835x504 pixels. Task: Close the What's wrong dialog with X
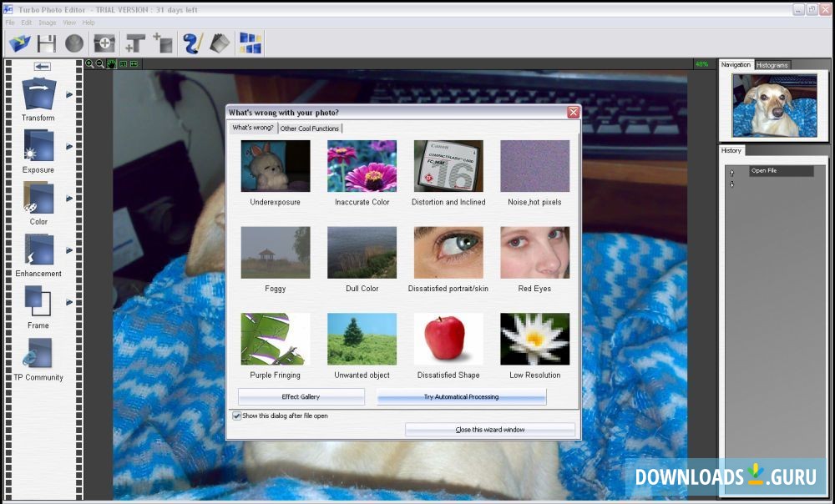pyautogui.click(x=573, y=113)
